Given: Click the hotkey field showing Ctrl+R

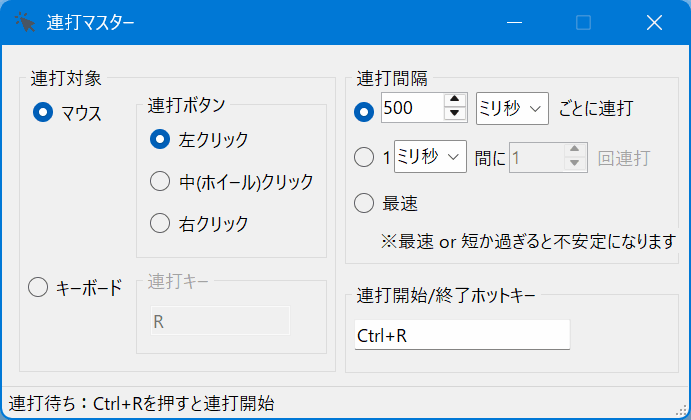Looking at the screenshot, I should coord(462,335).
